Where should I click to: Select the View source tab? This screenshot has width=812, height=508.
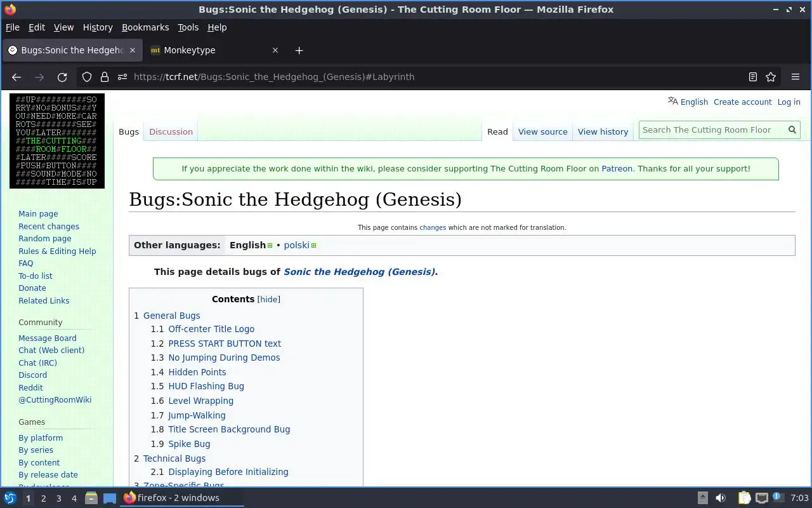coord(543,131)
